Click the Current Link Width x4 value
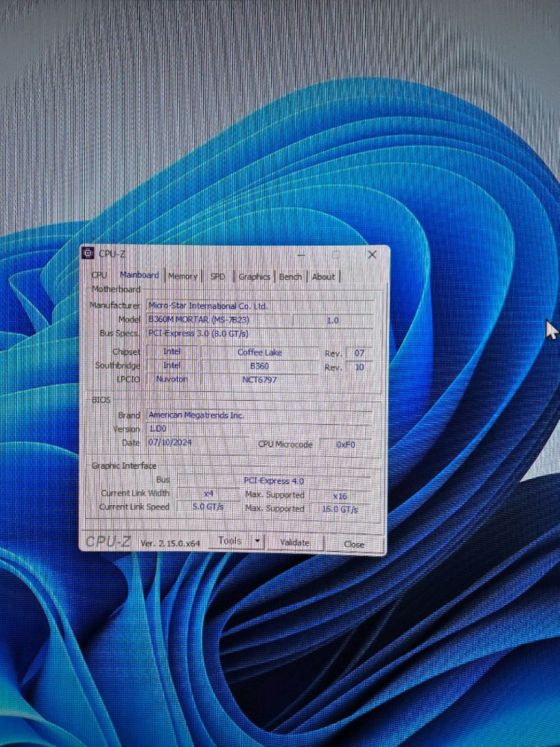Image resolution: width=560 pixels, height=747 pixels. 208,494
